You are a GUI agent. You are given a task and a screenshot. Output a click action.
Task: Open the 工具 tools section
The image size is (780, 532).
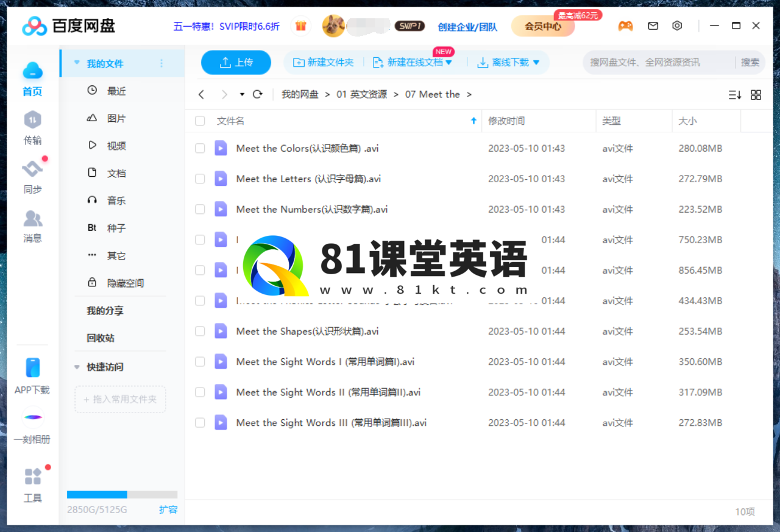point(32,485)
